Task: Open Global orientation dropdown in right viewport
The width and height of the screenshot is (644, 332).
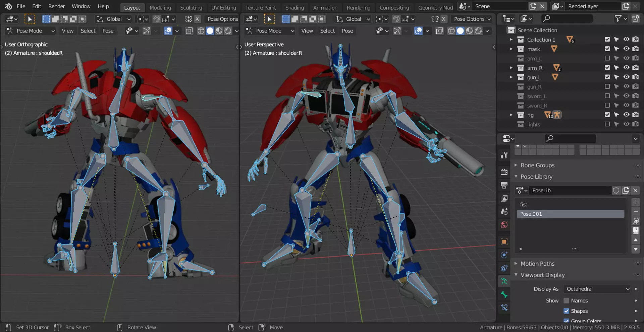Action: click(x=353, y=19)
